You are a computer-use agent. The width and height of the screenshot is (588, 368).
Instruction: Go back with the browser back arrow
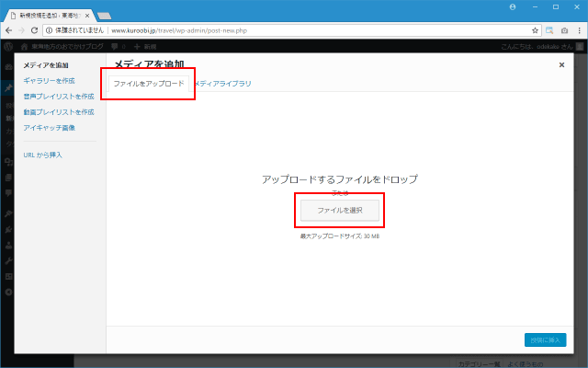9,30
